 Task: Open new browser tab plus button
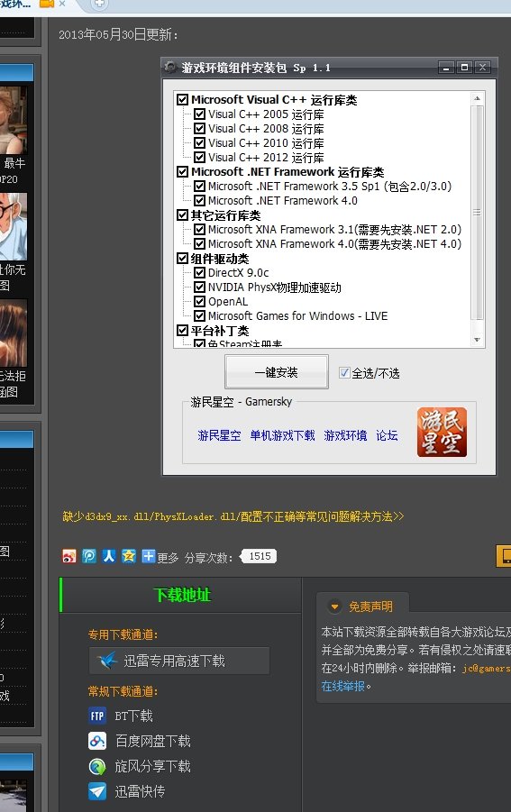click(x=99, y=5)
